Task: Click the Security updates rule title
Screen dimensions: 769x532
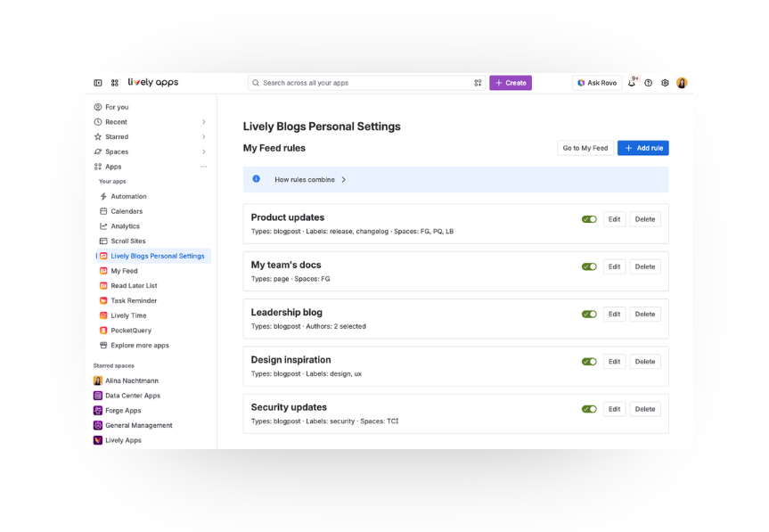Action: pos(289,407)
